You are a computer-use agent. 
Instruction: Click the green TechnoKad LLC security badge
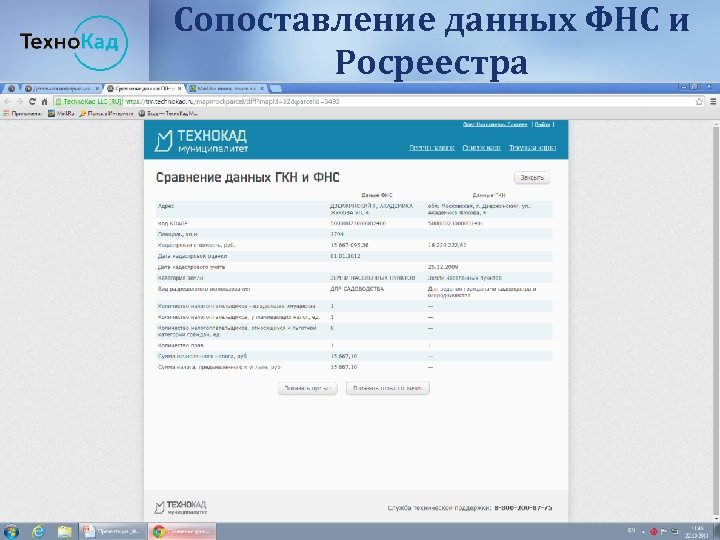(x=88, y=101)
